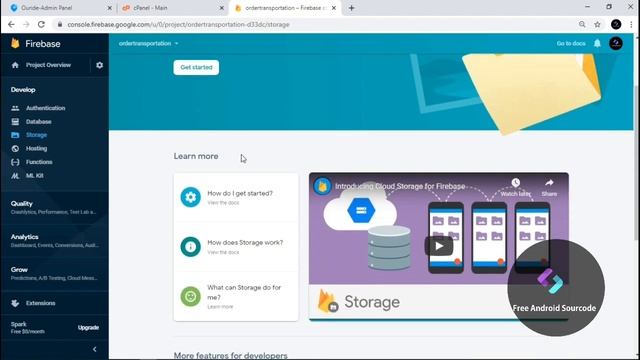This screenshot has height=360, width=640.
Task: Click the Database icon in sidebar
Action: pyautogui.click(x=15, y=122)
